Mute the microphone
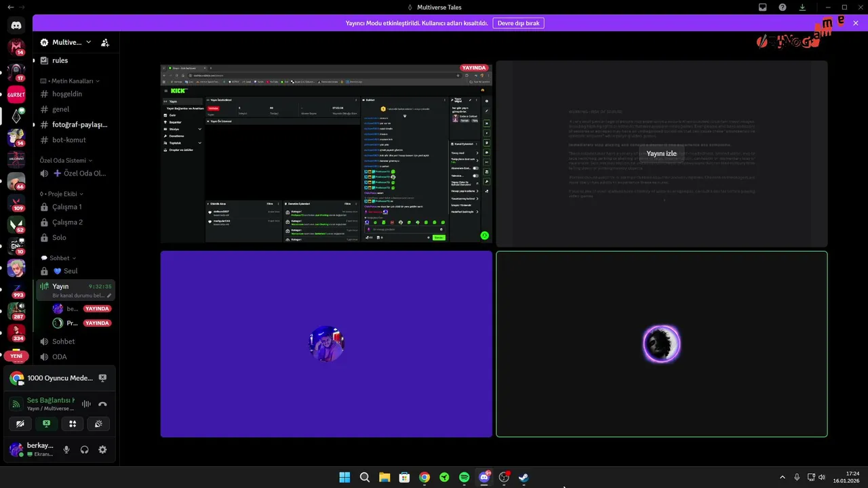Image resolution: width=868 pixels, height=488 pixels. pyautogui.click(x=66, y=449)
